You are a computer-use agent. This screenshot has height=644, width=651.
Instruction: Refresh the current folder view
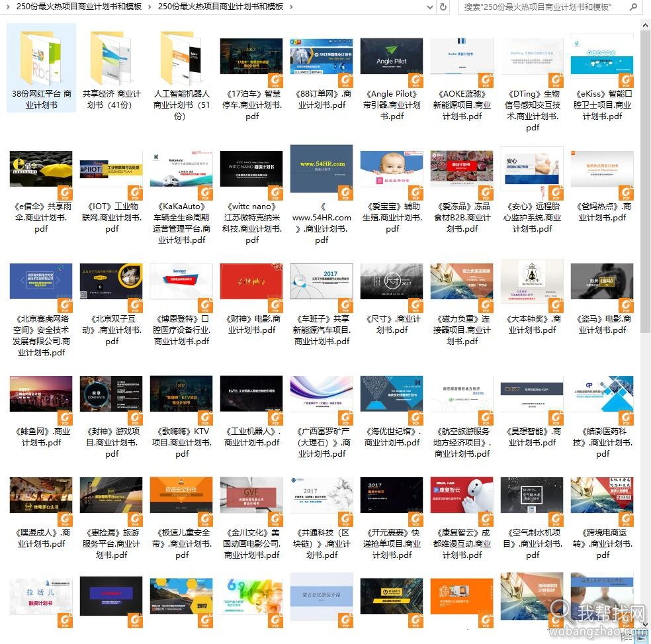coord(443,7)
